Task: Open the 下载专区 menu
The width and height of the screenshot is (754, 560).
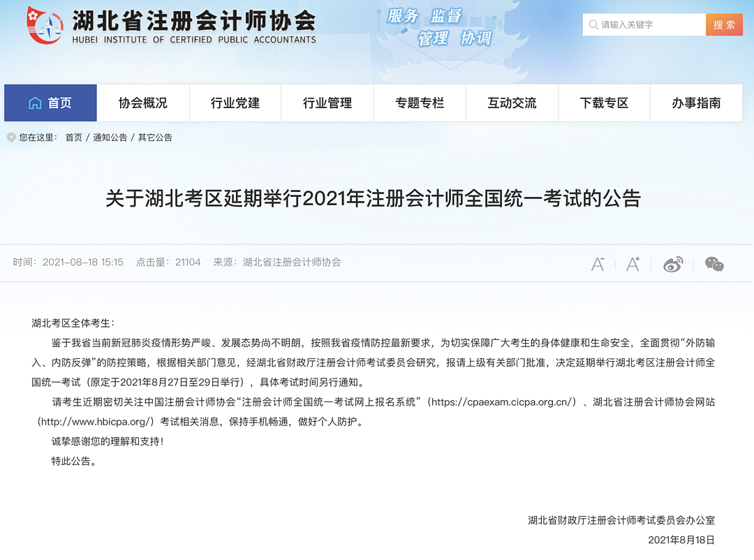Action: 605,103
